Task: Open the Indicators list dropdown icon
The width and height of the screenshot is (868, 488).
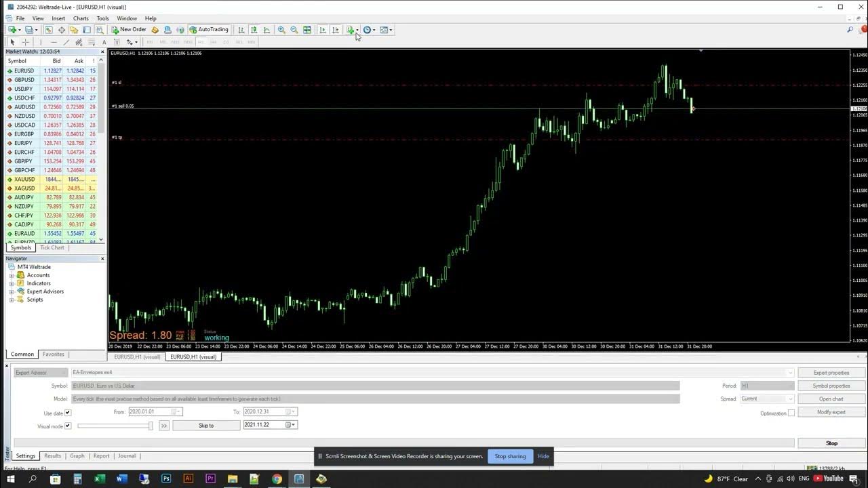Action: (x=352, y=30)
